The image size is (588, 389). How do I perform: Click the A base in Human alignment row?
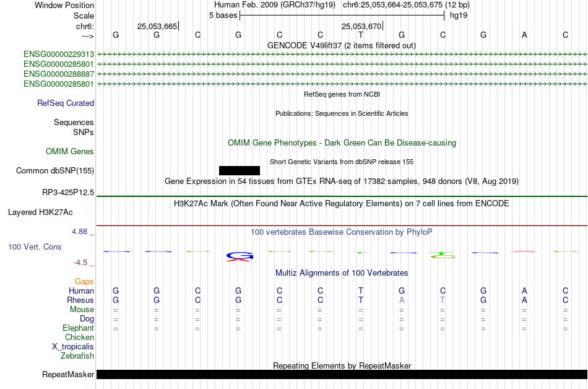click(x=524, y=291)
